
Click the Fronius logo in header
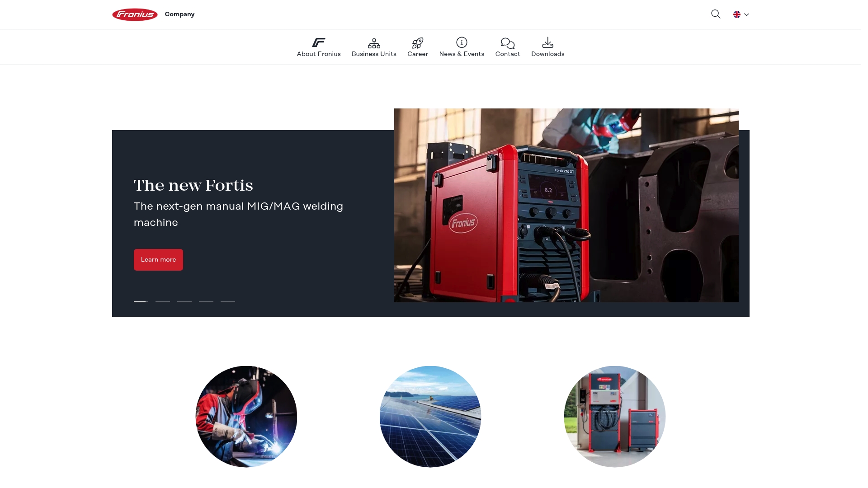135,14
